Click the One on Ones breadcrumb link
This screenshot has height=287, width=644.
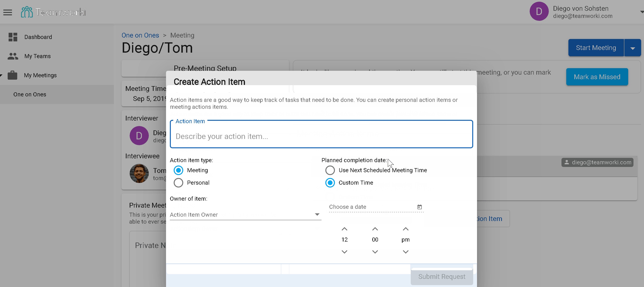pyautogui.click(x=140, y=35)
